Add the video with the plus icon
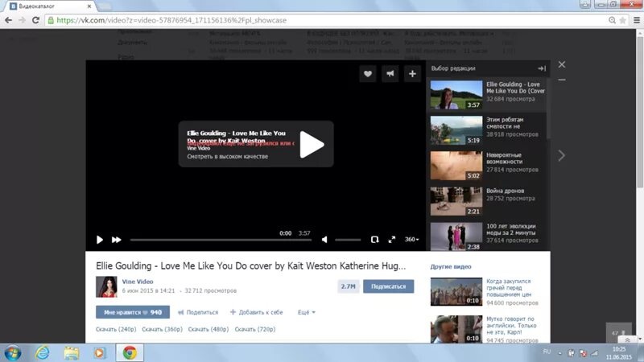The image size is (644, 362). (412, 74)
